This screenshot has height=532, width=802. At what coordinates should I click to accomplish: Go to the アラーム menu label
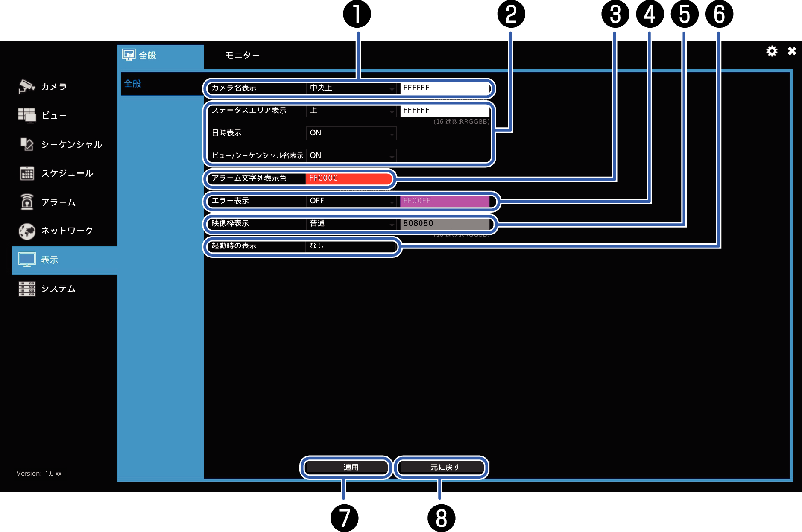click(x=59, y=202)
